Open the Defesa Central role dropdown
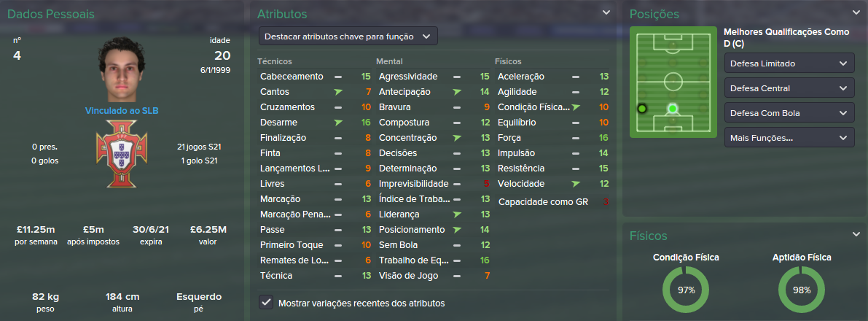Screen dimensions: 868x321 pos(789,88)
